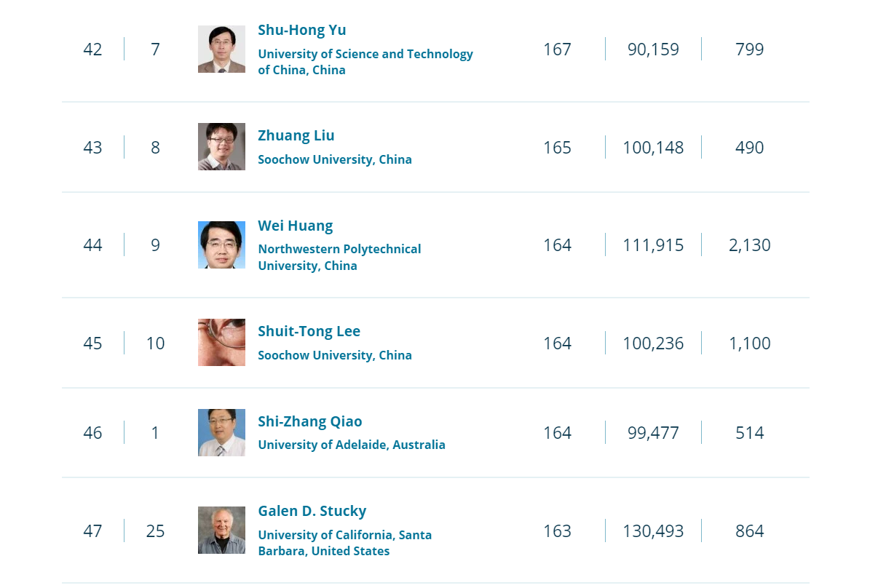This screenshot has height=588, width=870.
Task: Click Galen D. Stucky's profile photo
Action: (221, 531)
